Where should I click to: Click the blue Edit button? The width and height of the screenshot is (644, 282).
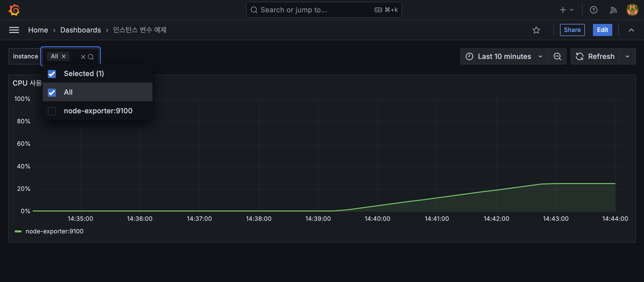(x=602, y=30)
